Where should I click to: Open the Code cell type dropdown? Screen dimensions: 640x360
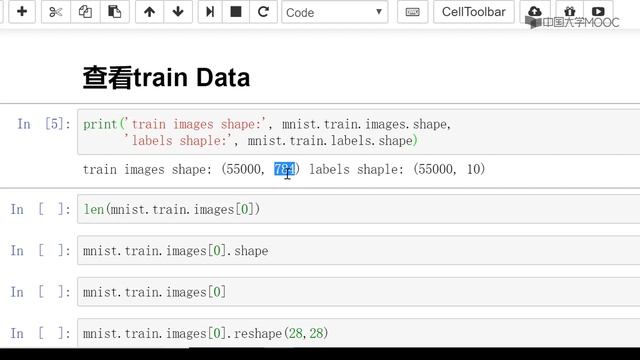335,12
